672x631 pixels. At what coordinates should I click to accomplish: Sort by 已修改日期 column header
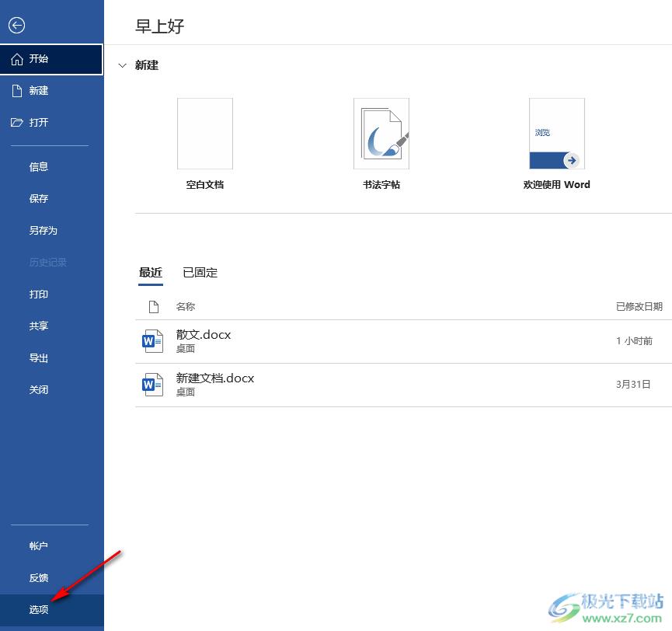point(639,306)
